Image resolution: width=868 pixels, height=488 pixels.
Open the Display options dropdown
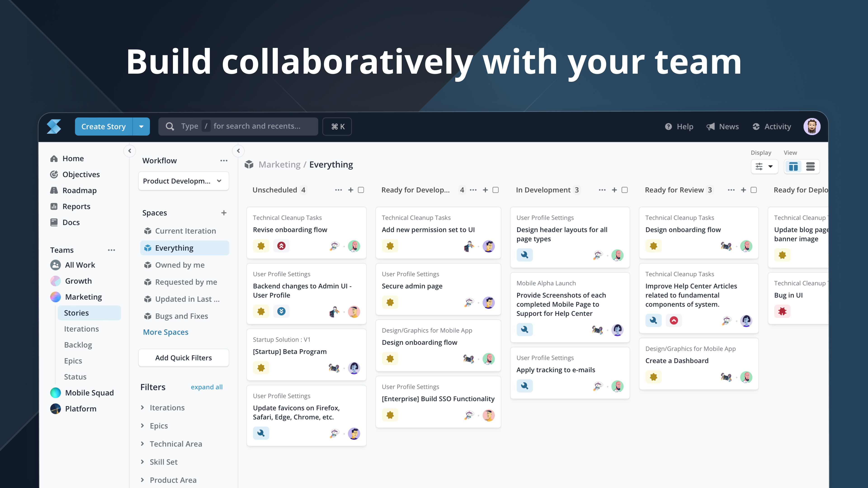[764, 166]
